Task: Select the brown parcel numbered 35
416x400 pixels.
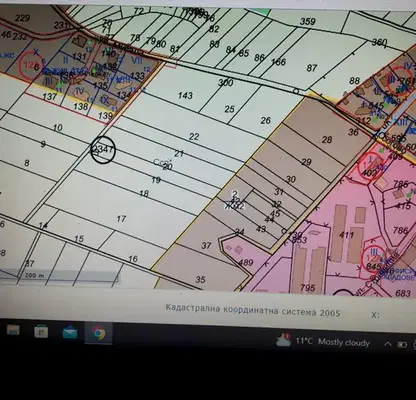Action: 200,279
